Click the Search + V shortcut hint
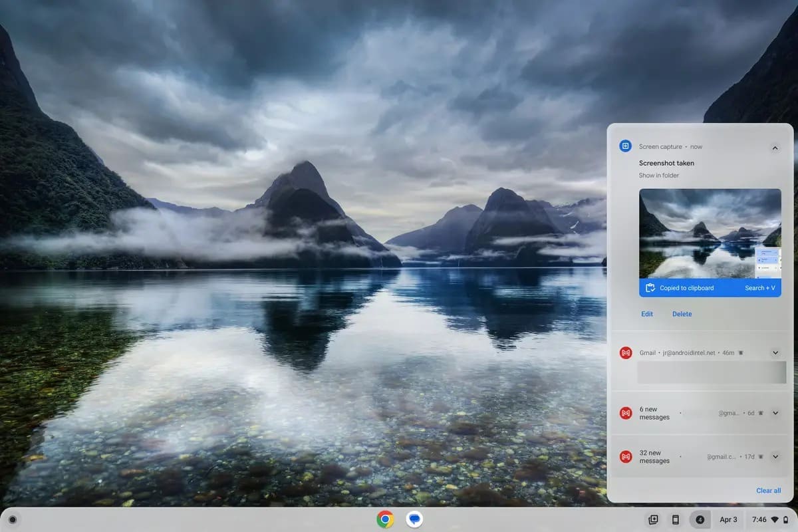Image resolution: width=798 pixels, height=532 pixels. point(760,288)
